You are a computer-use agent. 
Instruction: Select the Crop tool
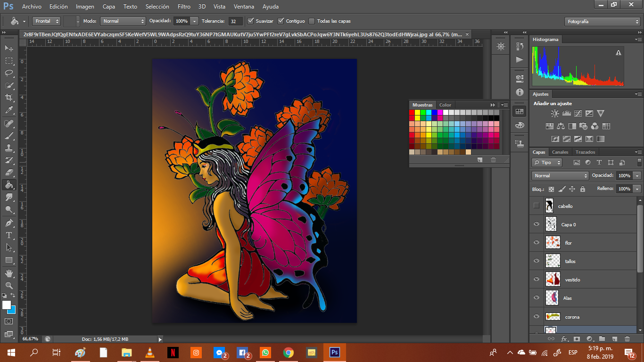coord(9,98)
